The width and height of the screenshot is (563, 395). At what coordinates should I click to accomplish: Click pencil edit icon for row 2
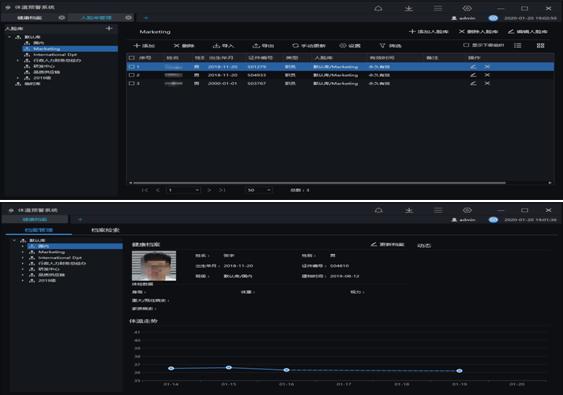[x=473, y=75]
